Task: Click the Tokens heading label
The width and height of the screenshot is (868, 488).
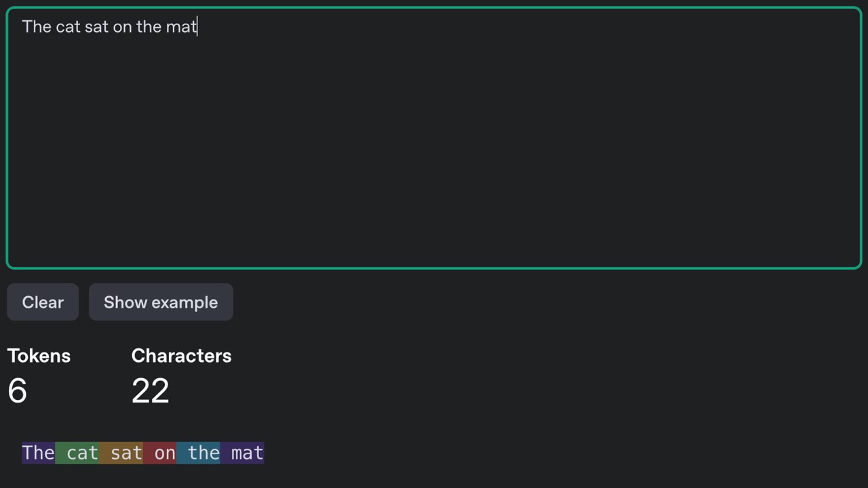Action: click(x=39, y=356)
